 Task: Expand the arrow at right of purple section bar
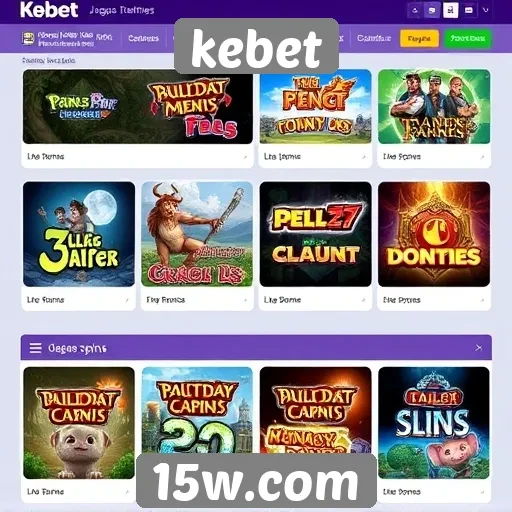(x=479, y=348)
